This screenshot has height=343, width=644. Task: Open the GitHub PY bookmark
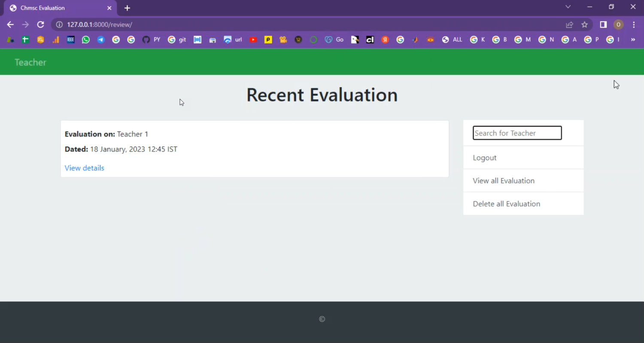(151, 39)
